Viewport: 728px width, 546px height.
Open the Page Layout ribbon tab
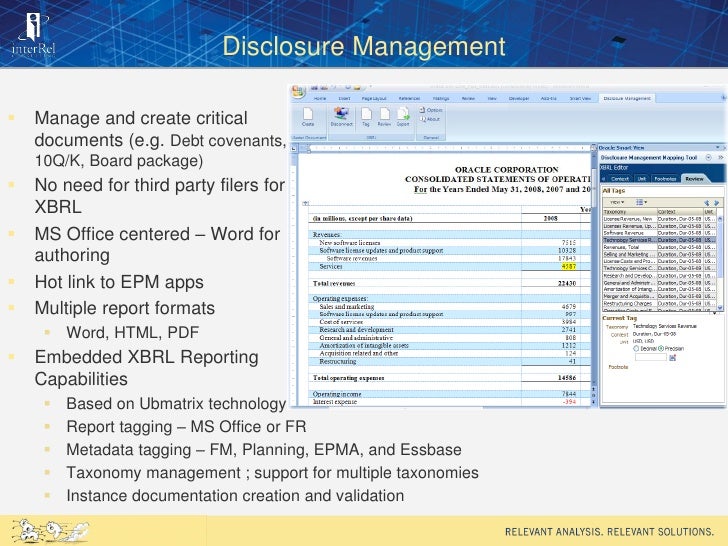(374, 98)
